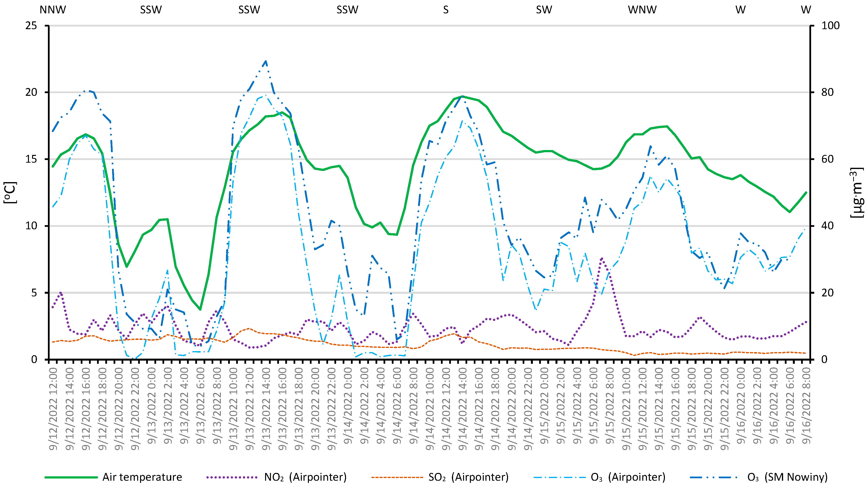Click the green Air temperature legend line
The height and width of the screenshot is (488, 868).
pos(71,477)
